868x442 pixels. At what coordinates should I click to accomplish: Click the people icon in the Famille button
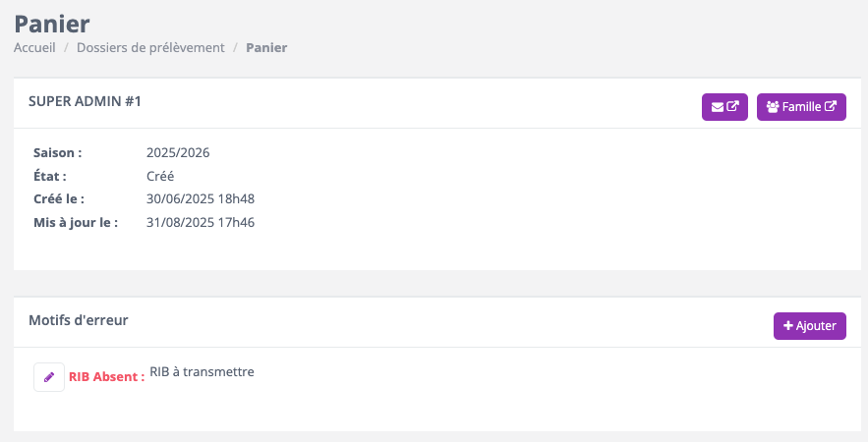(x=773, y=107)
